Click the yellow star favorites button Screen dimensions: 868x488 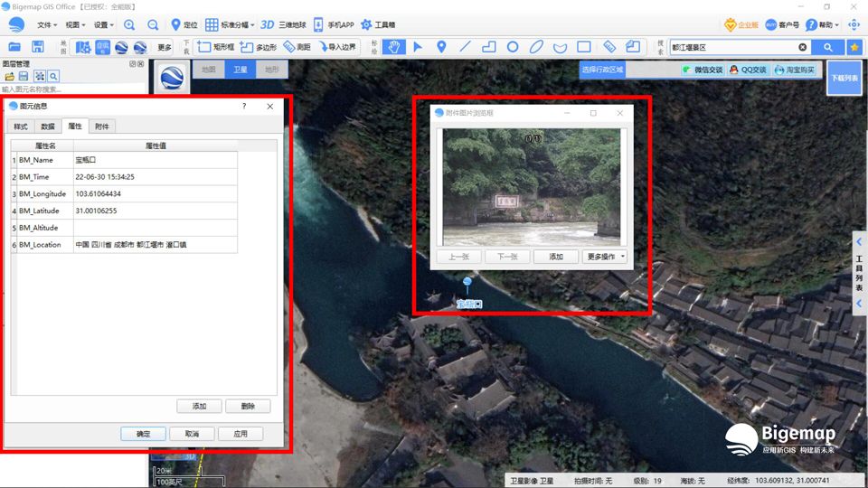coord(854,47)
